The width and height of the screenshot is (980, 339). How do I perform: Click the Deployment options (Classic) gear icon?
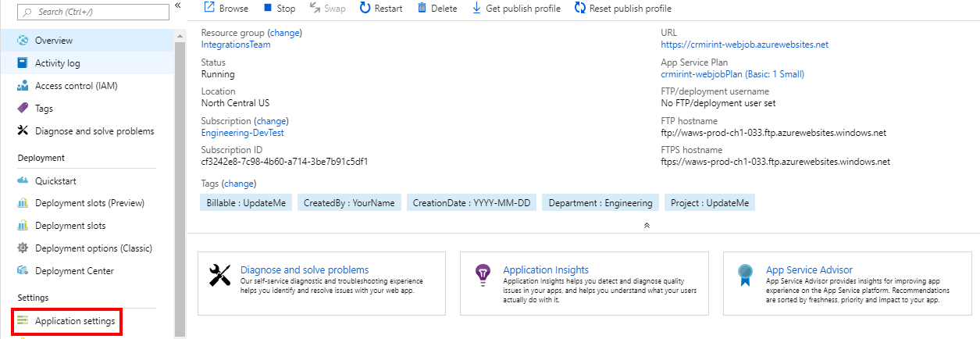point(22,249)
